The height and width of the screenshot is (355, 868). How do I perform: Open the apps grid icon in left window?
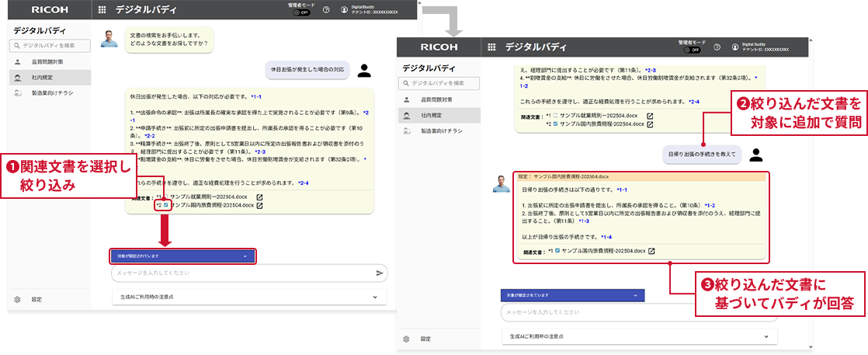102,10
